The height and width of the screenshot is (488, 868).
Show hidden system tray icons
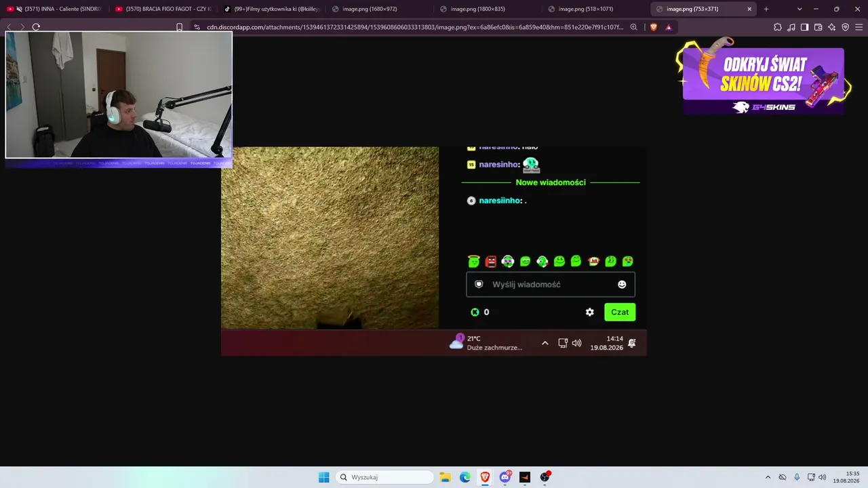tap(768, 477)
